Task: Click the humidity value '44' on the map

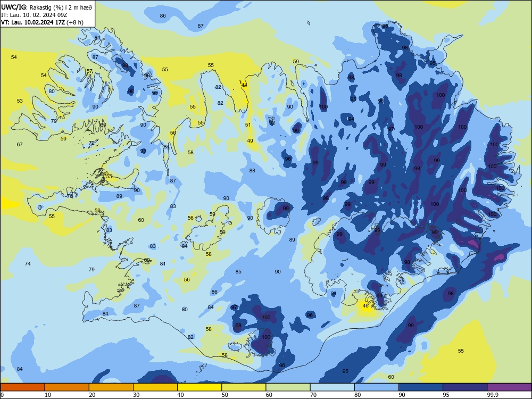Action: pos(244,85)
